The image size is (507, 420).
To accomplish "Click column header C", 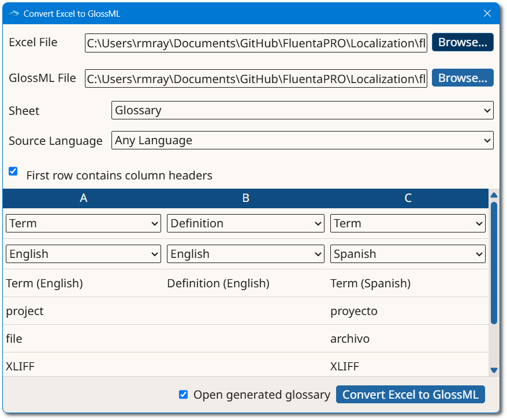I will 408,198.
